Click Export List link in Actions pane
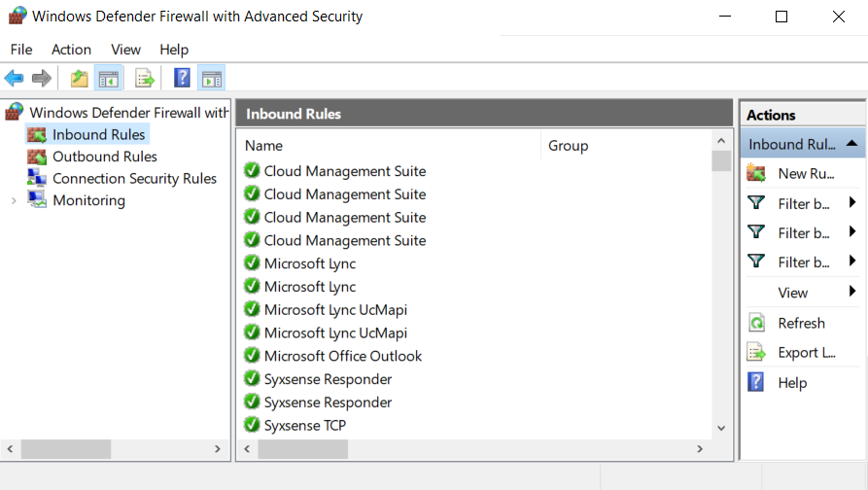 pyautogui.click(x=806, y=353)
